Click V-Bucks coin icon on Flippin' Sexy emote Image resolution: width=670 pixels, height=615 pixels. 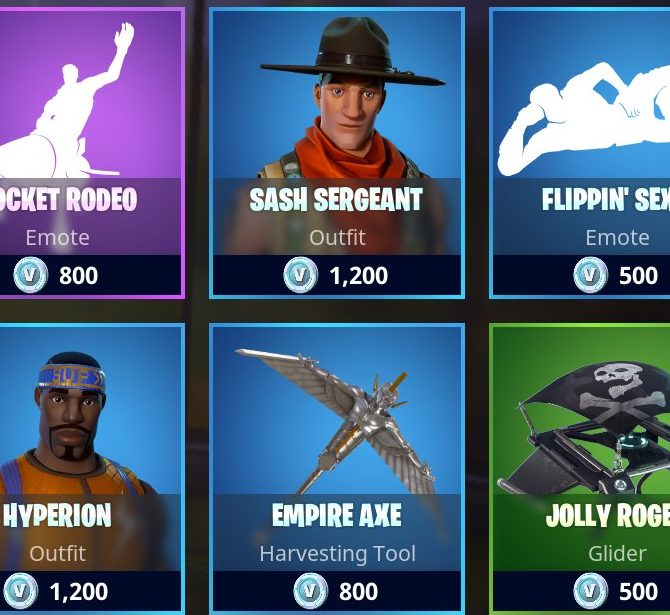pos(590,275)
